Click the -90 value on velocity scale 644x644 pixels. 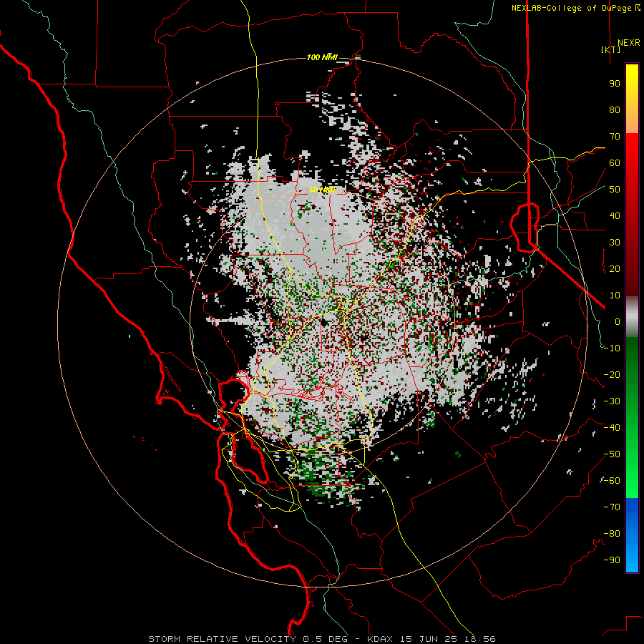tap(612, 560)
